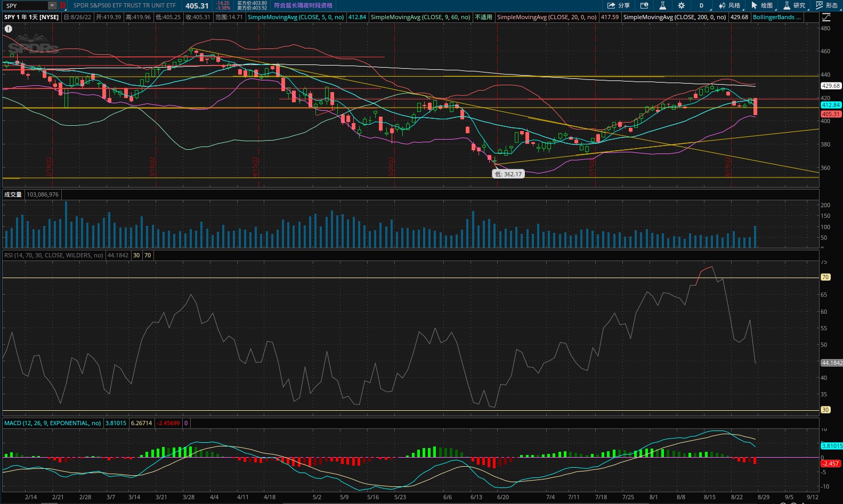The width and height of the screenshot is (843, 504).
Task: Click the RSI overbought 70 header box
Action: (x=148, y=255)
